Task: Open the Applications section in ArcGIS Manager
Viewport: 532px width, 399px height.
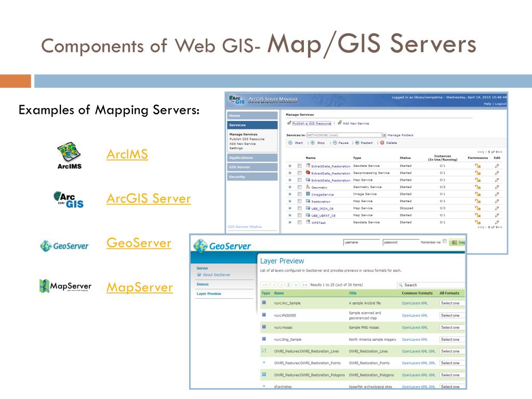Action: [252, 158]
